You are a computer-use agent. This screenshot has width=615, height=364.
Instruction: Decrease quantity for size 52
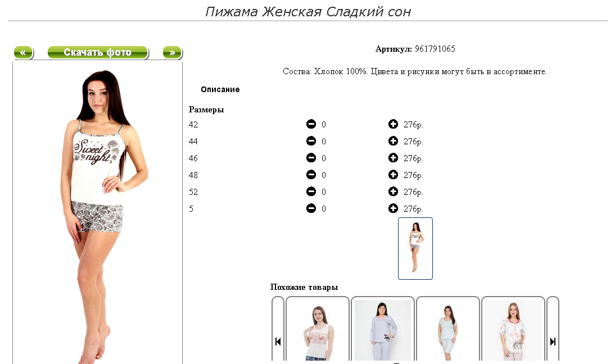coord(311,192)
